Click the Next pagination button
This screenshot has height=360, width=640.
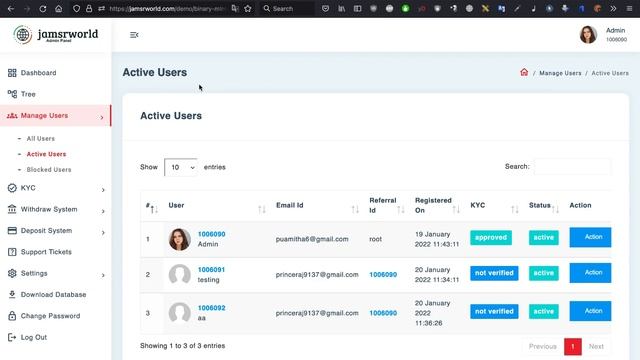click(596, 347)
